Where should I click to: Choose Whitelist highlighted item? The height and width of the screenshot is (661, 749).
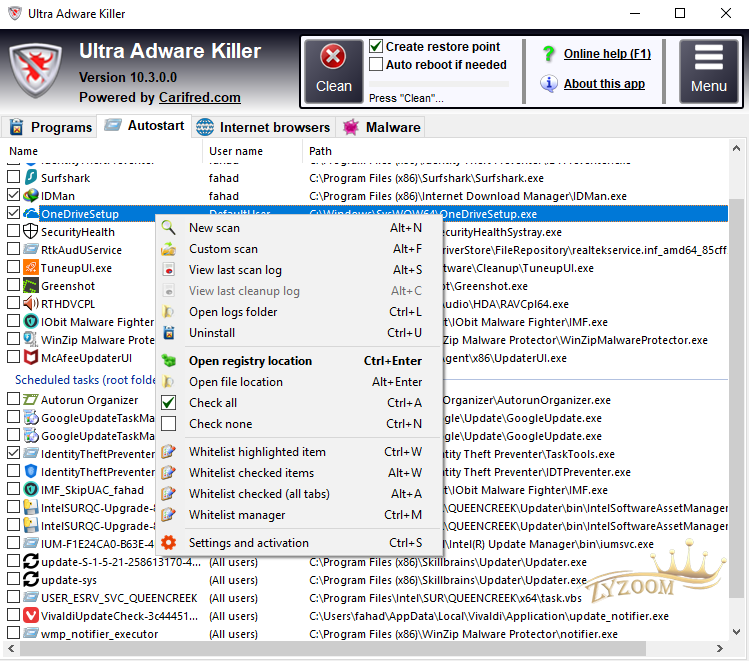[x=297, y=452]
